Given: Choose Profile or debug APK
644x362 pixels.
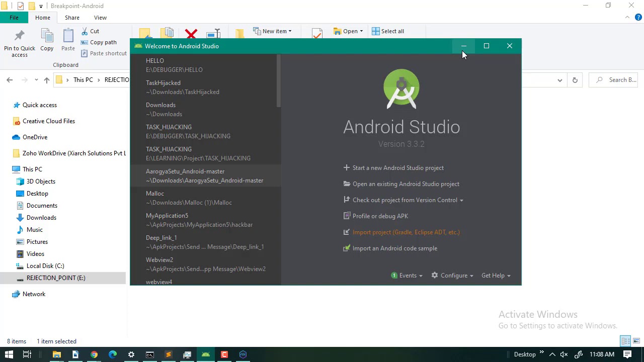Looking at the screenshot, I should click(x=375, y=216).
